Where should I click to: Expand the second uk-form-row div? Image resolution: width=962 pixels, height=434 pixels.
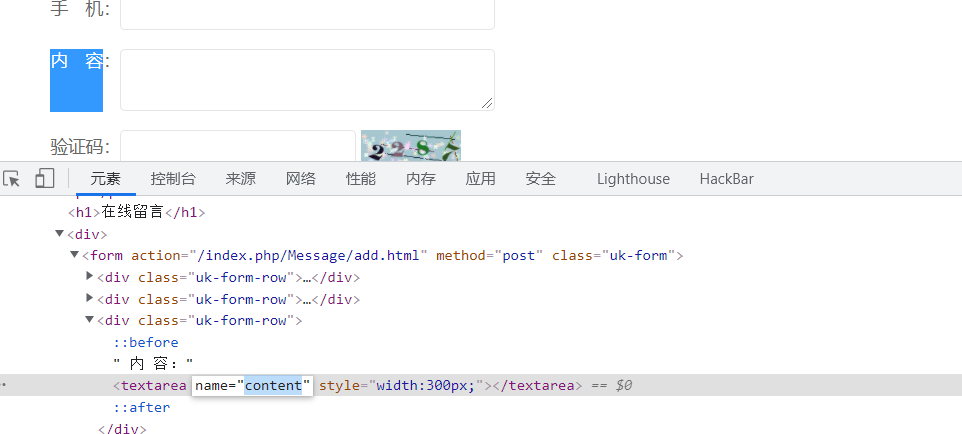pos(90,298)
